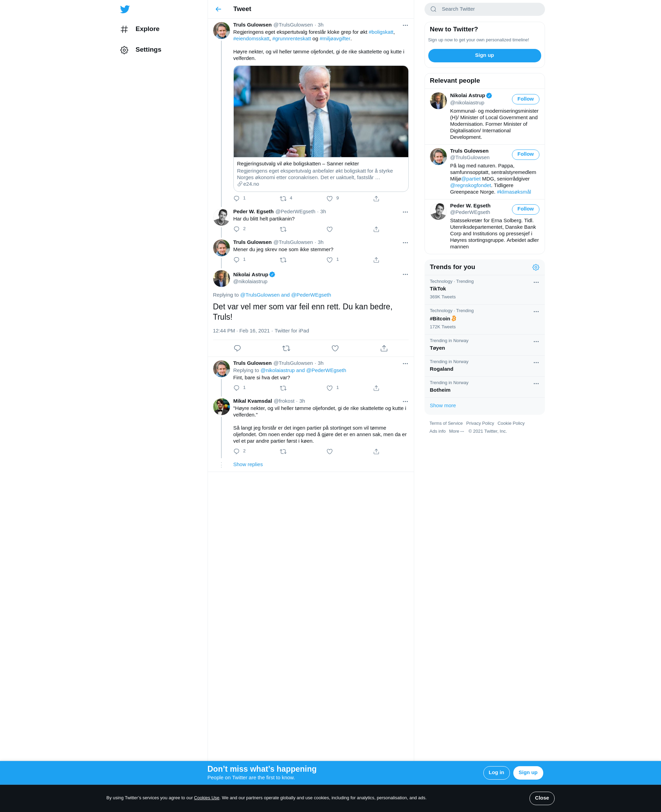The image size is (661, 812).
Task: Show replies under Mikal Kvamsdal's tweet
Action: [x=248, y=464]
